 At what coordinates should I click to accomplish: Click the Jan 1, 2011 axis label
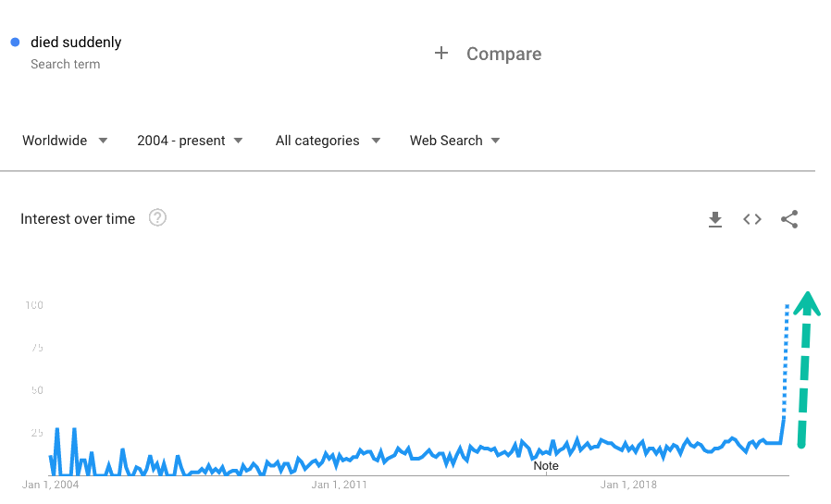point(340,485)
